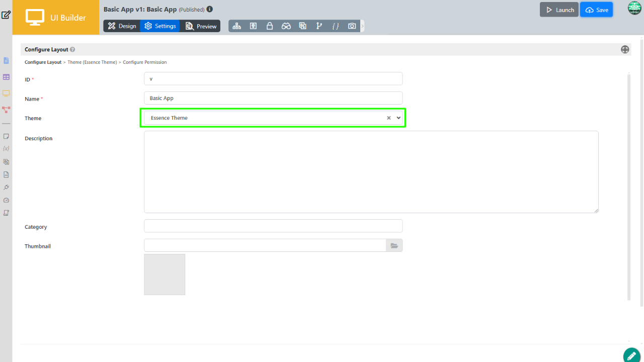The image size is (644, 362).
Task: Click into the Category input field
Action: (x=273, y=226)
